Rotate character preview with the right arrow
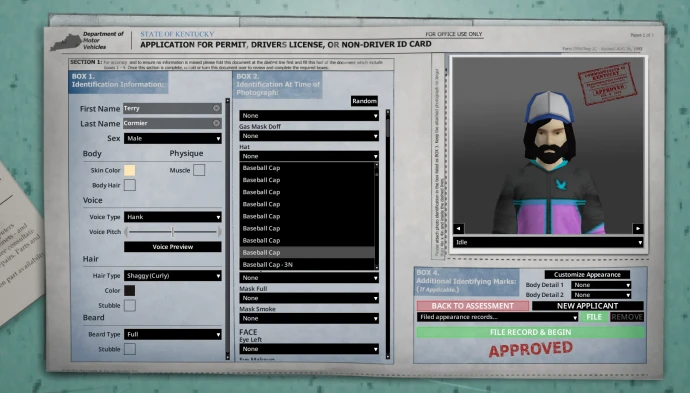 coord(638,228)
